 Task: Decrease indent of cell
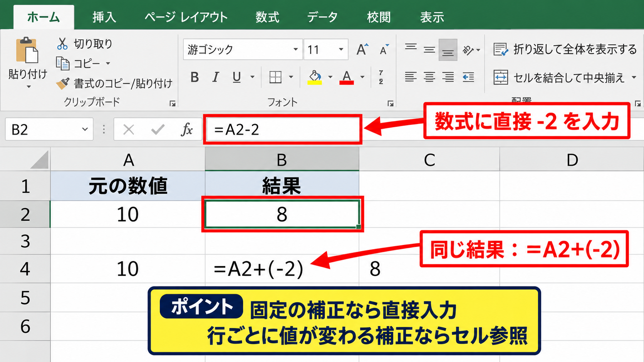pyautogui.click(x=468, y=77)
